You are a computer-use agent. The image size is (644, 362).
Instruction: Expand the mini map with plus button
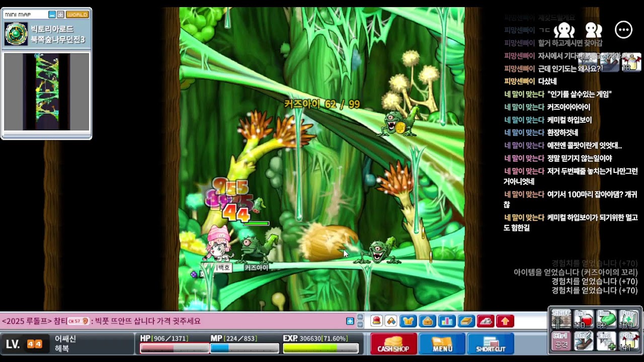click(60, 15)
